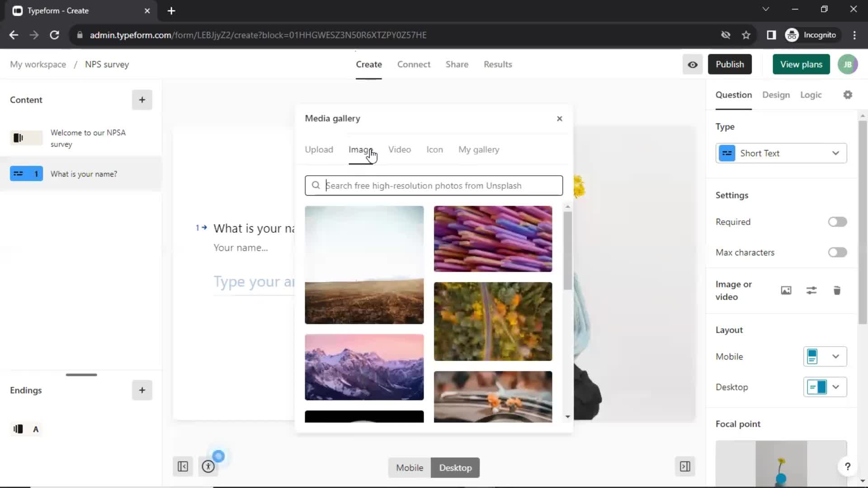Open the Design tab
This screenshot has width=868, height=488.
click(x=776, y=95)
